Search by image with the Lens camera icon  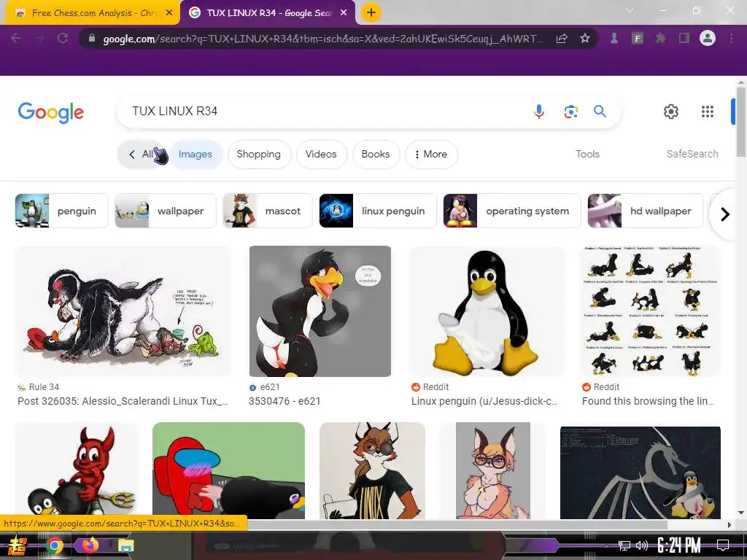(570, 112)
